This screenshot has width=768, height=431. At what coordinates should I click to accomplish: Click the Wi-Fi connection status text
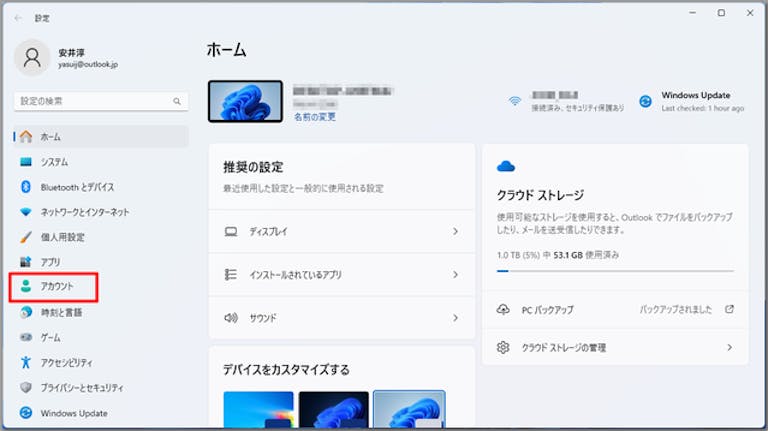point(578,108)
